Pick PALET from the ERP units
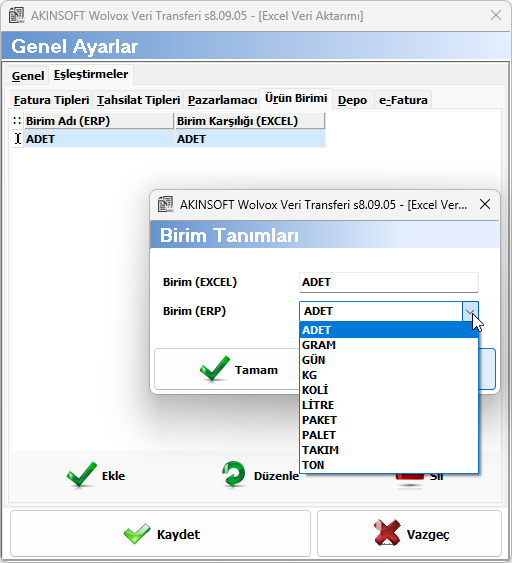 (388, 435)
